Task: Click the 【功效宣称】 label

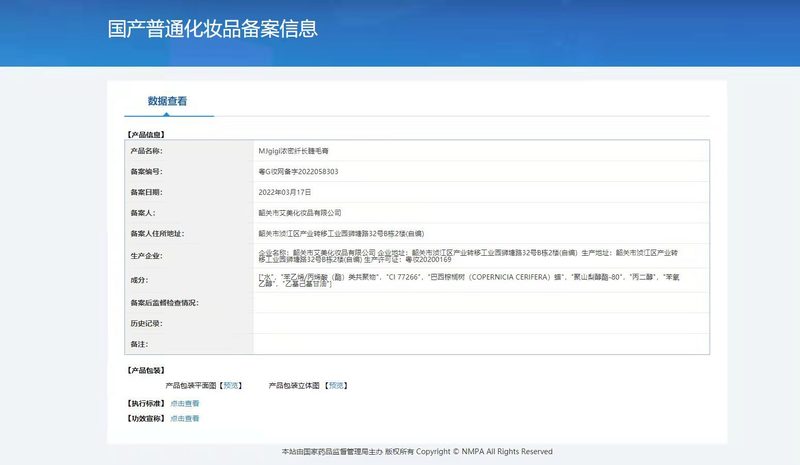Action: point(146,419)
